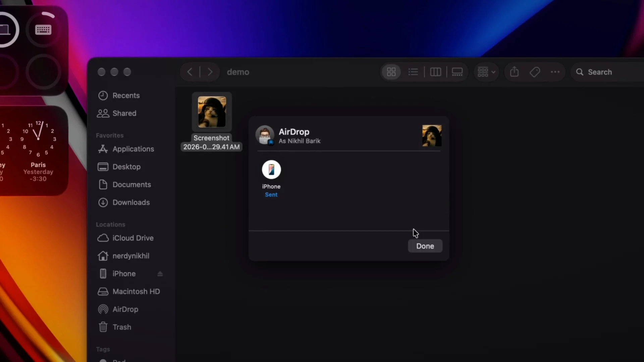
Task: Click the Trash can icon
Action: point(103,327)
